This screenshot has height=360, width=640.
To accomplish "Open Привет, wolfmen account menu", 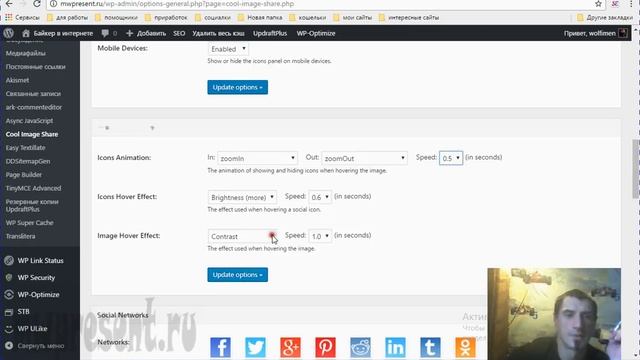I will [x=590, y=33].
